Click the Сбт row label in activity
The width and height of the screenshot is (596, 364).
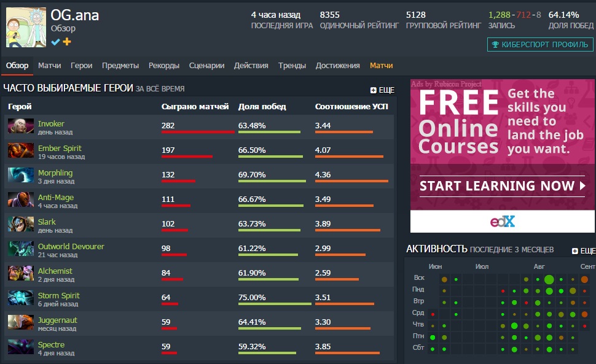tap(418, 347)
